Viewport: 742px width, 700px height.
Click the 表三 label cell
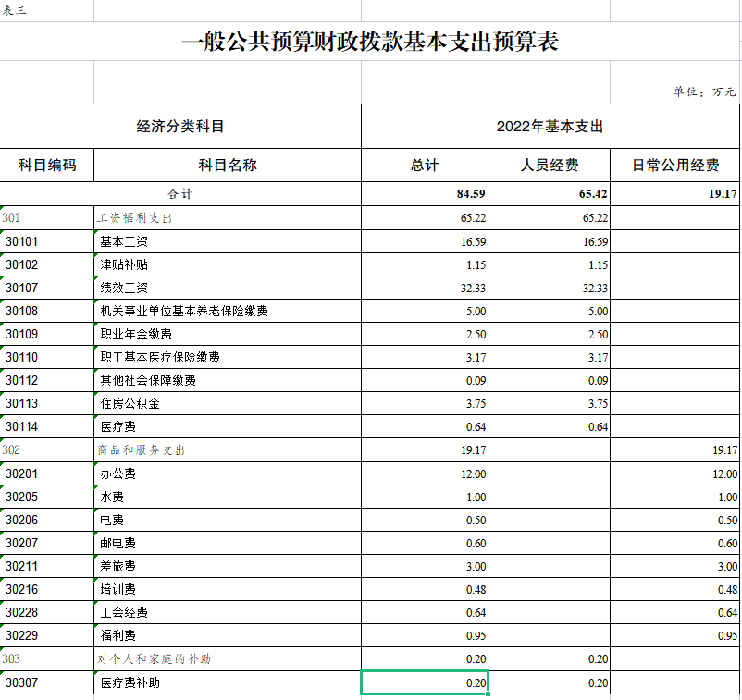[x=47, y=10]
